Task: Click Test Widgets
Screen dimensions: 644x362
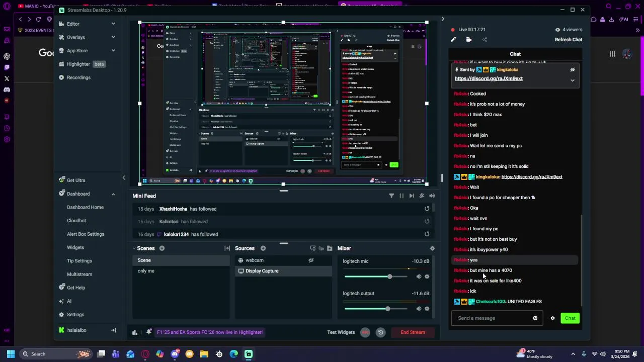Action: tap(341, 332)
